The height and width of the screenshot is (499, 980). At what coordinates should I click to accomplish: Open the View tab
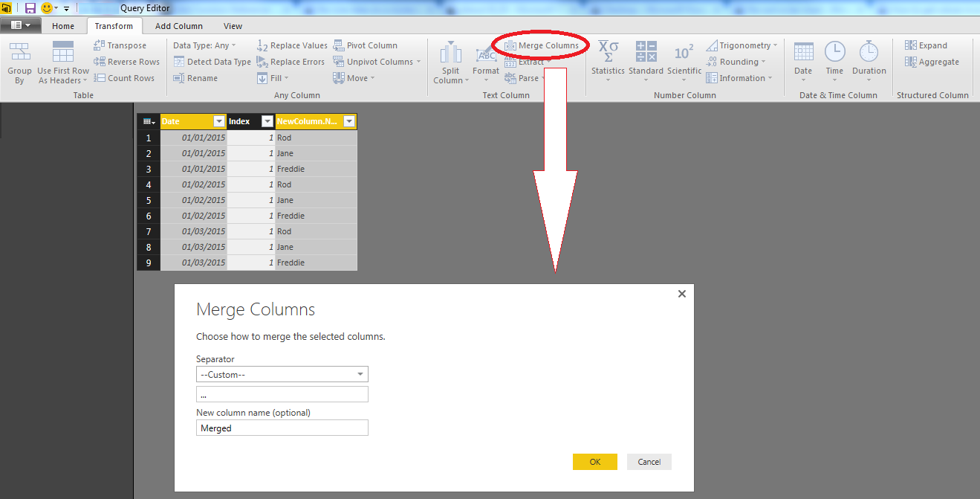click(233, 26)
